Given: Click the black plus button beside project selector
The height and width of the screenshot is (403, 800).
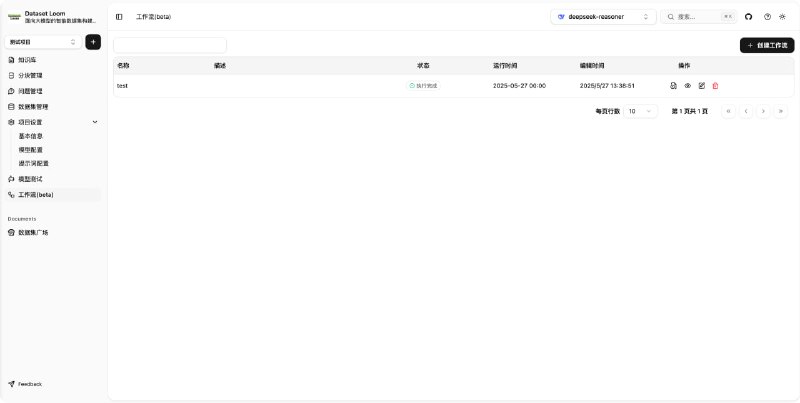Looking at the screenshot, I should pos(93,42).
